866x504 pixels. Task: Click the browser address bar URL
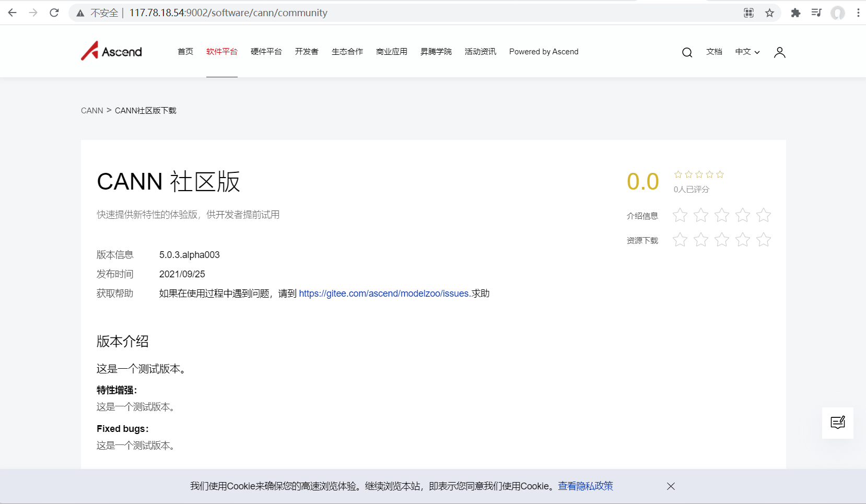coord(228,13)
